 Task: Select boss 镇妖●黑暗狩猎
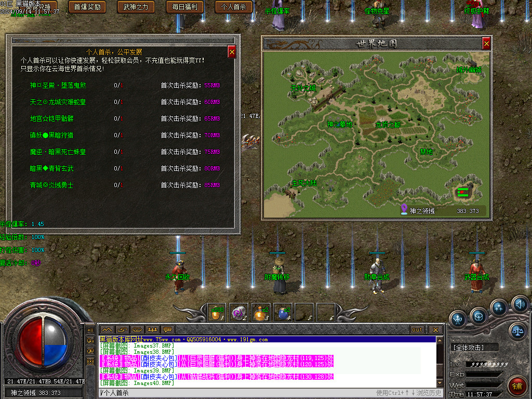pyautogui.click(x=51, y=136)
